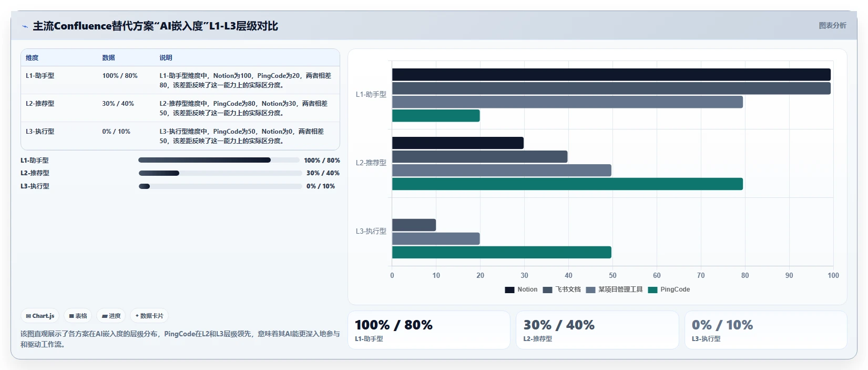The width and height of the screenshot is (868, 370).
Task: Click the 30% / 40% value beside the progress bar
Action: (x=323, y=173)
